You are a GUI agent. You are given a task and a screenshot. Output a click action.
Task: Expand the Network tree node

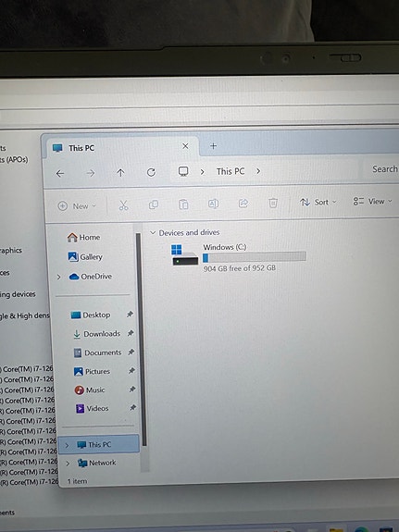pyautogui.click(x=68, y=464)
